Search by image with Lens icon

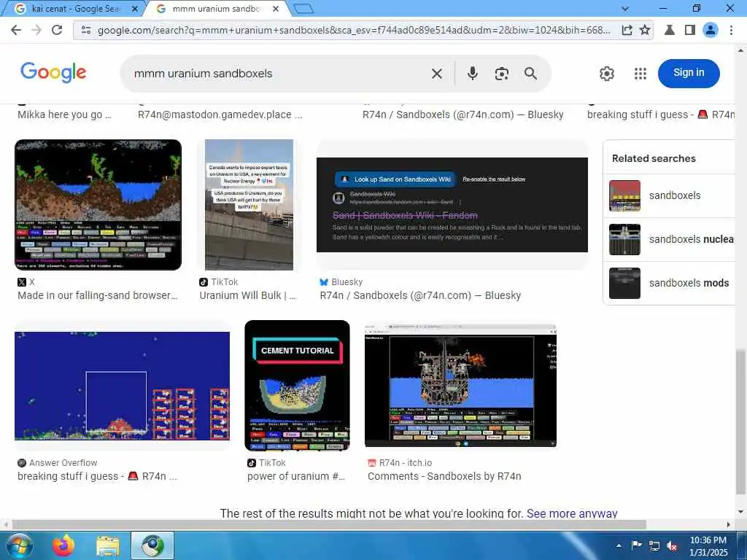(502, 74)
